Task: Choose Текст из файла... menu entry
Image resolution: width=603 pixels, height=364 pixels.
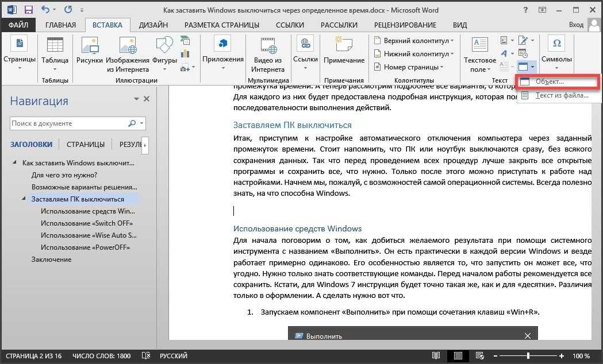Action: click(562, 95)
